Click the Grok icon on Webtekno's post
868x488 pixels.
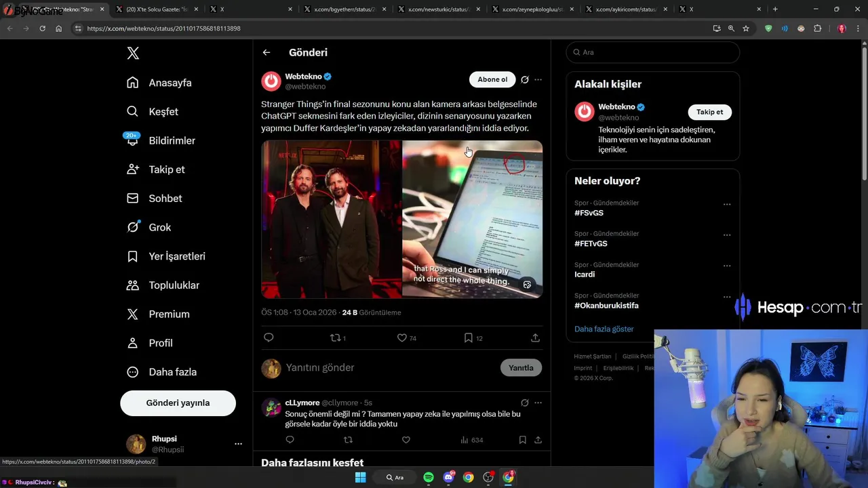click(524, 79)
